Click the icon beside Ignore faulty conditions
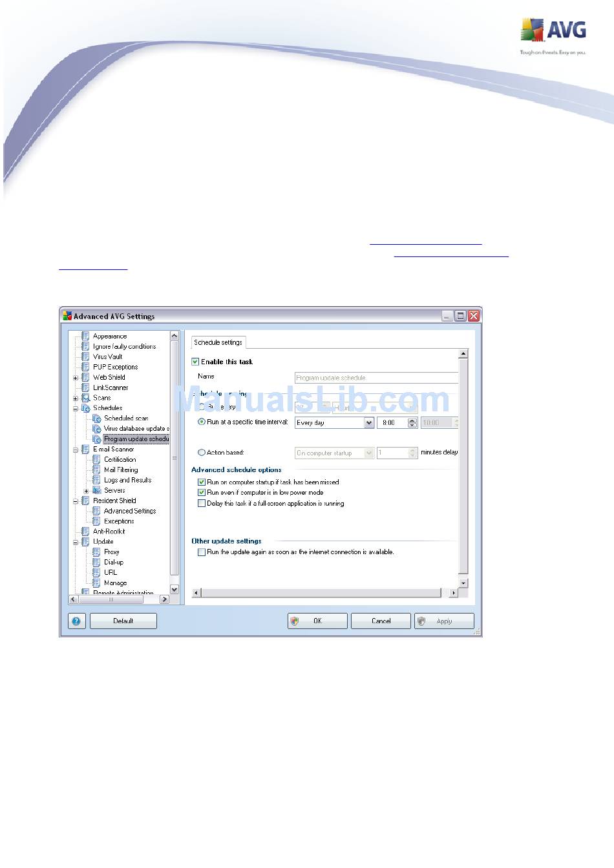 tap(85, 346)
